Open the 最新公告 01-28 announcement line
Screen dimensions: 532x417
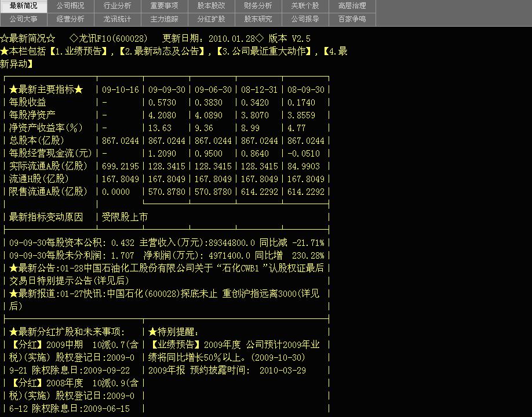(166, 274)
